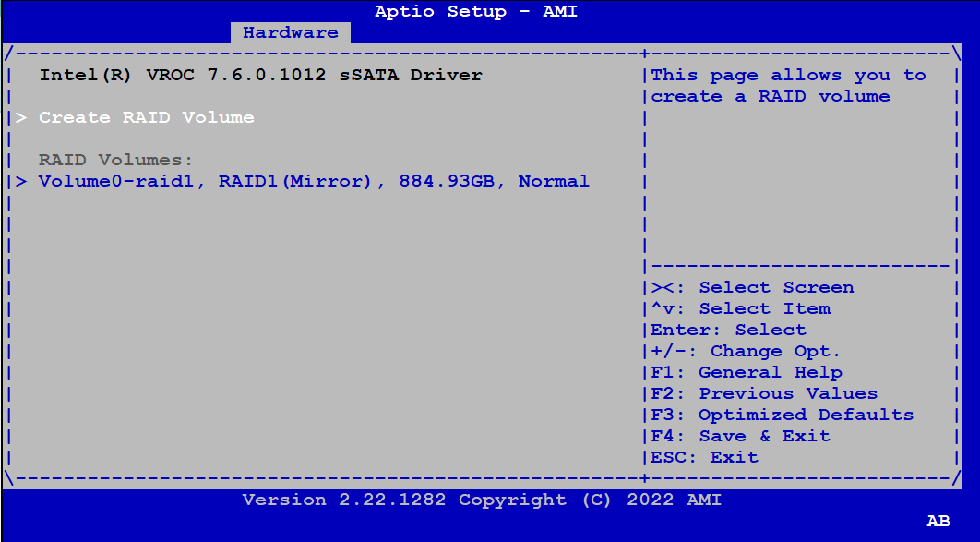The height and width of the screenshot is (542, 980).
Task: Click the Aptio Setup - AMI title
Action: [x=476, y=11]
